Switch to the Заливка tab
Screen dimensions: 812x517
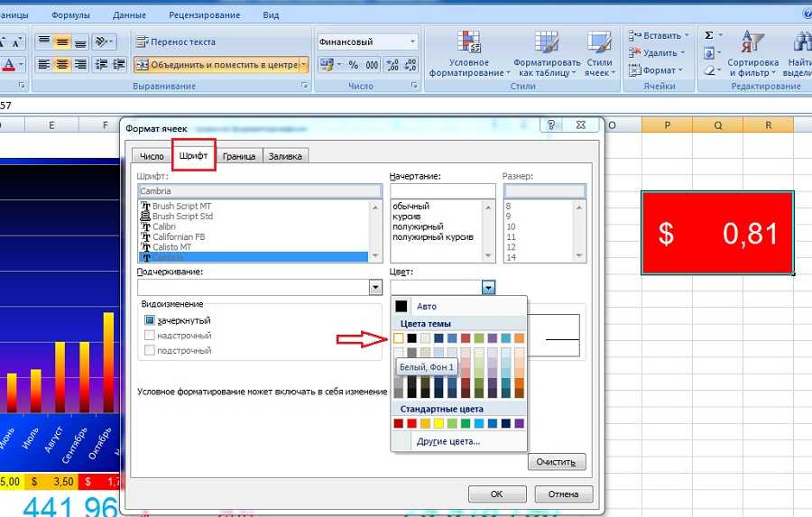[286, 156]
